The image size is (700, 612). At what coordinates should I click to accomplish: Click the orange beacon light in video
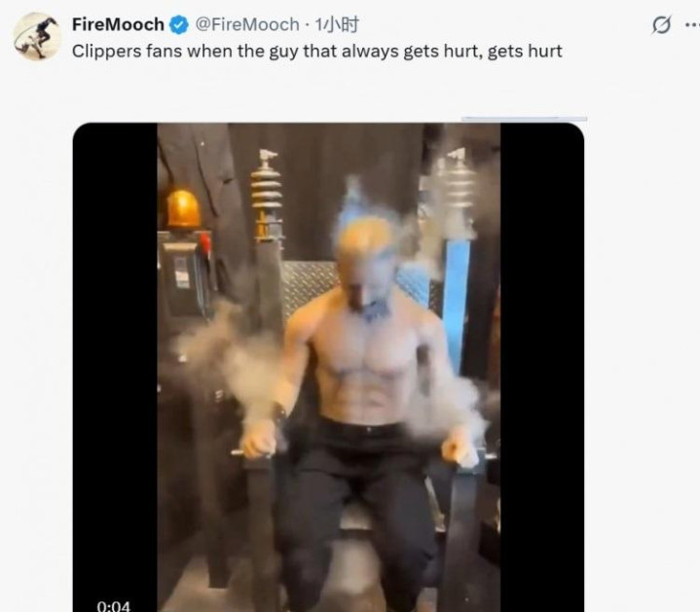click(183, 209)
